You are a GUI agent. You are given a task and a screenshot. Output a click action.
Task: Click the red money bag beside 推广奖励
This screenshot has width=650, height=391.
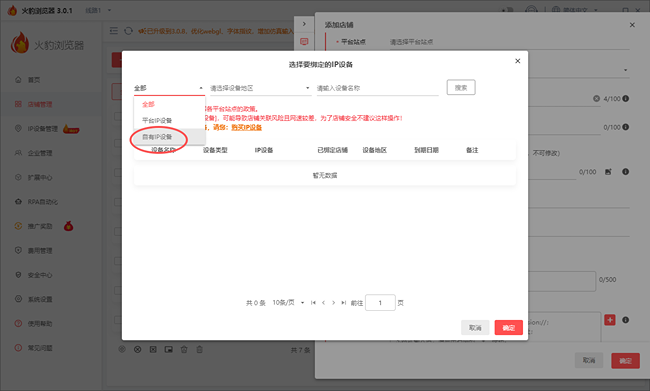(68, 226)
